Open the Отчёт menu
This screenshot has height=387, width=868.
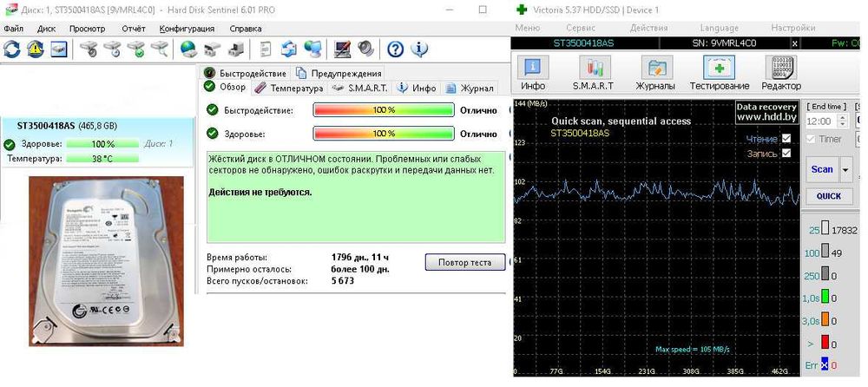[x=134, y=29]
